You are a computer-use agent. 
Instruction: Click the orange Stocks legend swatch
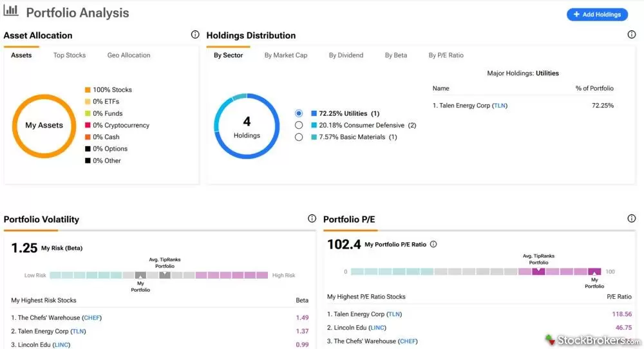88,90
